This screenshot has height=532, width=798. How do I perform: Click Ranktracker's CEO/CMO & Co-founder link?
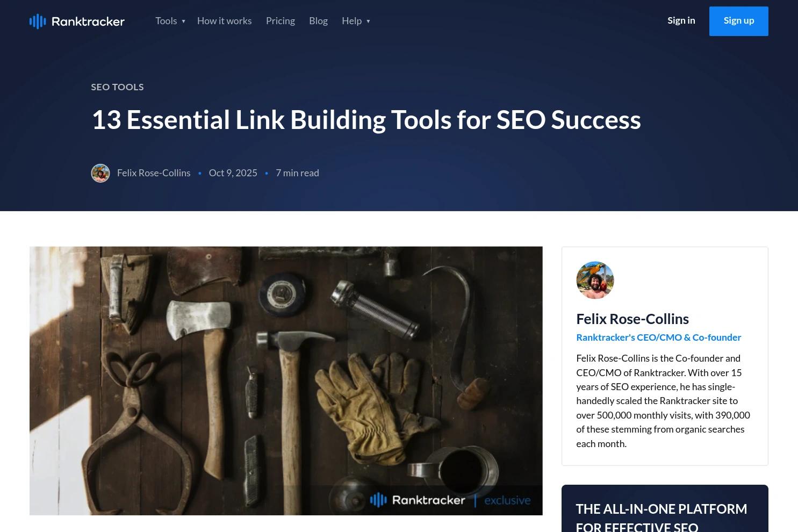click(x=658, y=337)
